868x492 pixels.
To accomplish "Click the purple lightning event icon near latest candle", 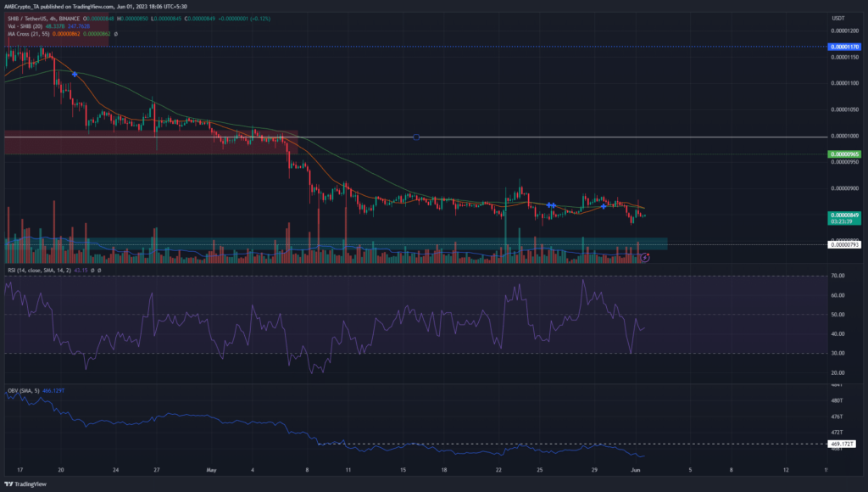I will point(646,256).
